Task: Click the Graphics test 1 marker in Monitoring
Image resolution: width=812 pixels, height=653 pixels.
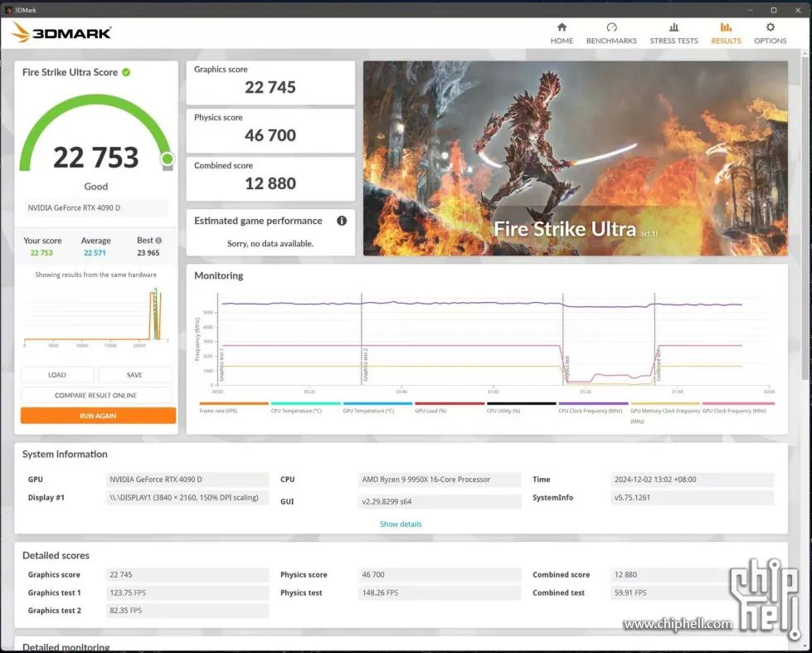Action: (221, 365)
